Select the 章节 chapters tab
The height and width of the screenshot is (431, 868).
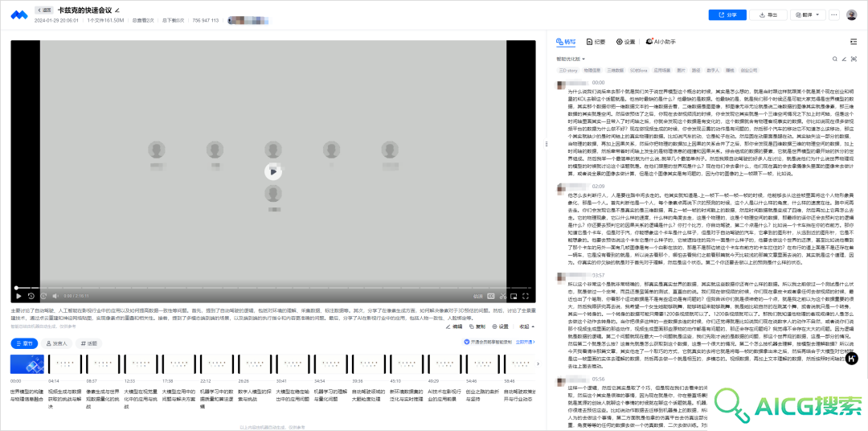pyautogui.click(x=26, y=343)
